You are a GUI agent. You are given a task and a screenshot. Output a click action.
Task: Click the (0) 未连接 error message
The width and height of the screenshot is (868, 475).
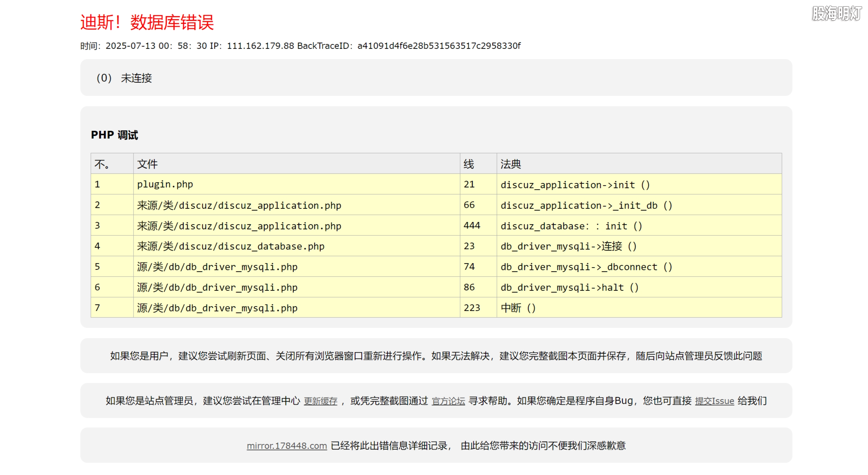click(124, 78)
